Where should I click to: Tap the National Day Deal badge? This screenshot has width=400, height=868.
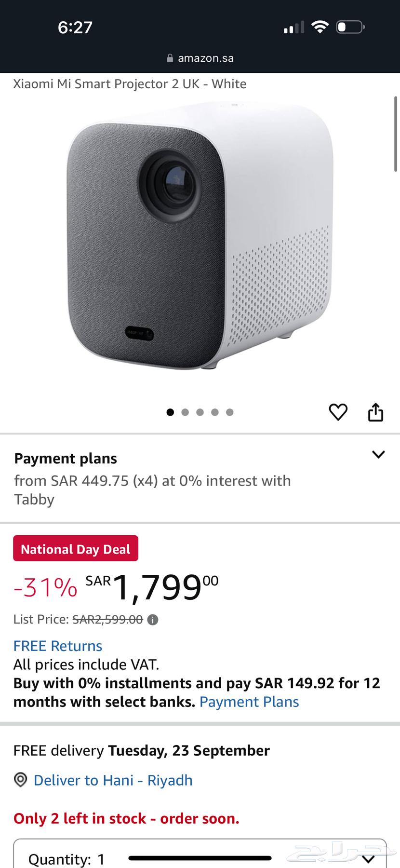(76, 549)
